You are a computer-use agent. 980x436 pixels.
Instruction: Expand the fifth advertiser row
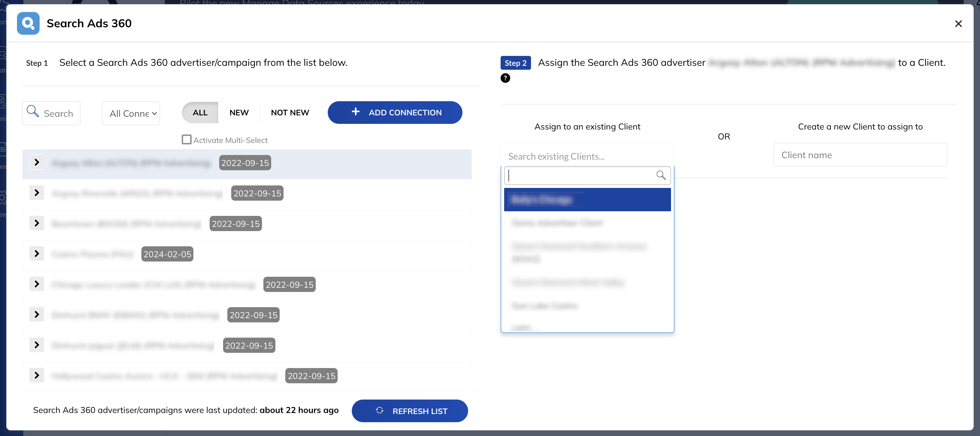[36, 285]
